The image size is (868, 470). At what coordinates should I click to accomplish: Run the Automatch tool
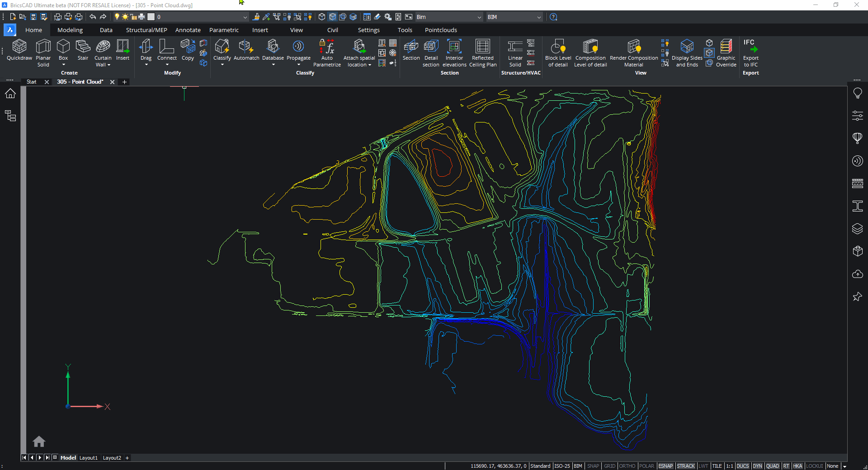pyautogui.click(x=246, y=50)
